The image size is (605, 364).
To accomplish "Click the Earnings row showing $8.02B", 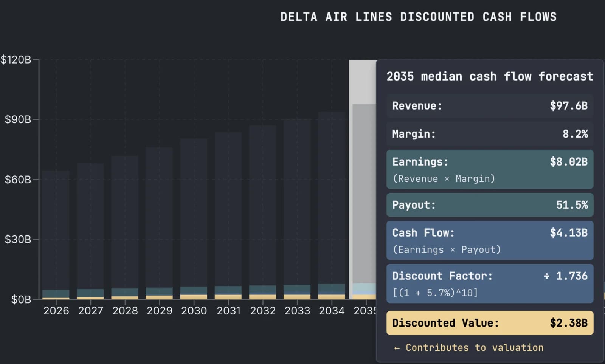I will 489,169.
